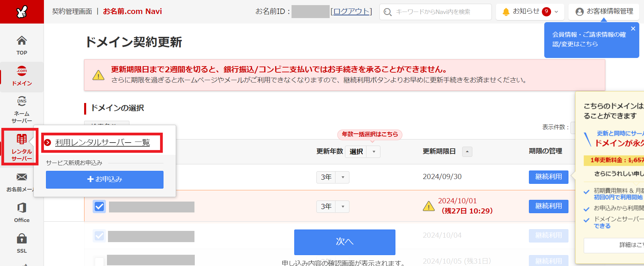Click 継続利用 for the 2024/09/30 row

tap(549, 177)
